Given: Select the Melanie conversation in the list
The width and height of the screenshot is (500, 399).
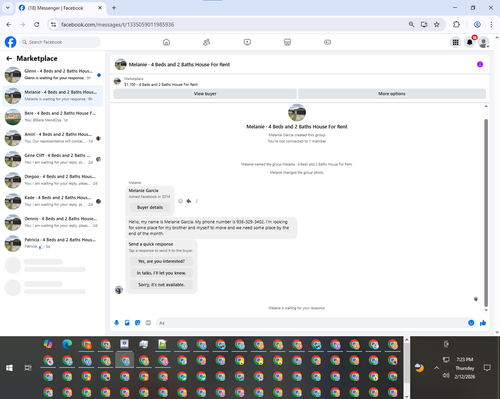Looking at the screenshot, I should pos(53,96).
